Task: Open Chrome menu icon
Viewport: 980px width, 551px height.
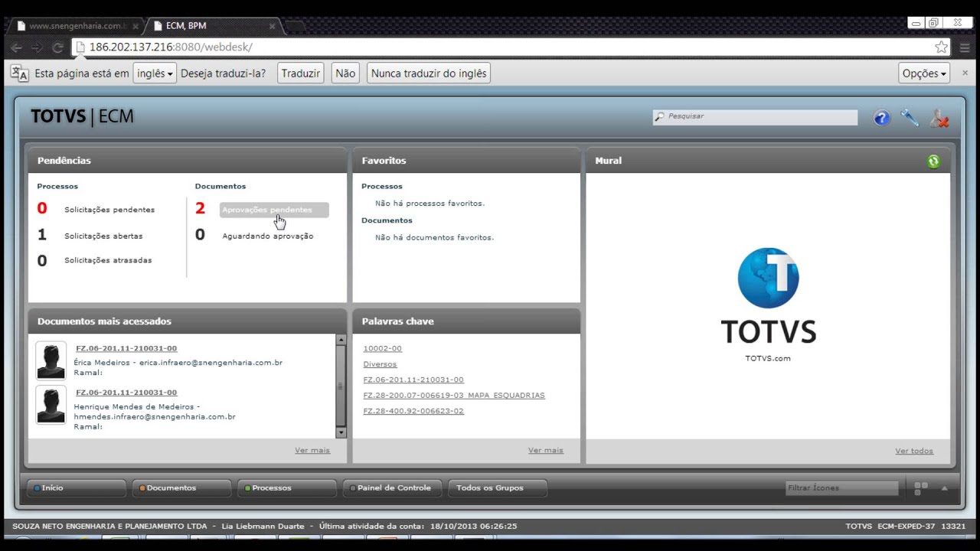Action: tap(965, 47)
